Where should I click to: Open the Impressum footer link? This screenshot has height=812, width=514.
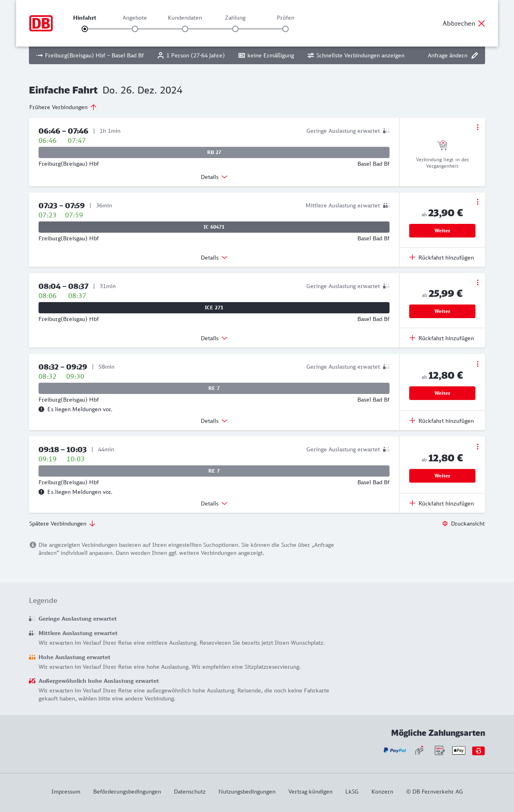tap(66, 792)
